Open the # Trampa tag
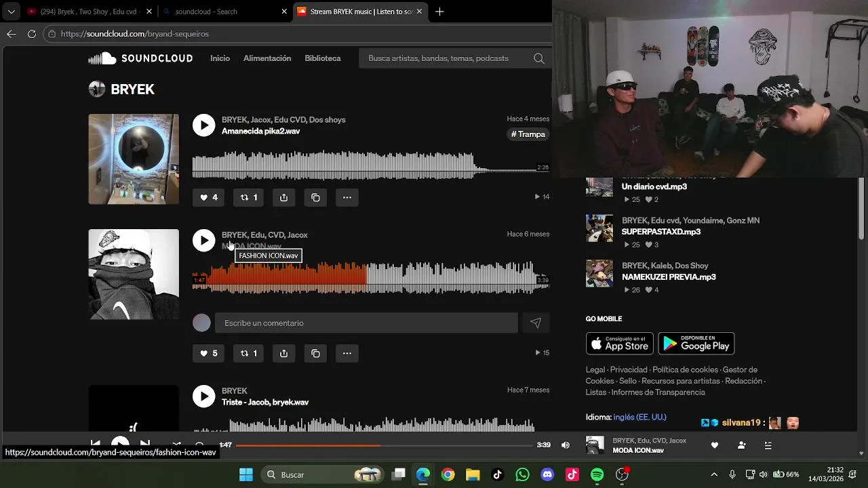Viewport: 868px width, 488px height. (528, 134)
